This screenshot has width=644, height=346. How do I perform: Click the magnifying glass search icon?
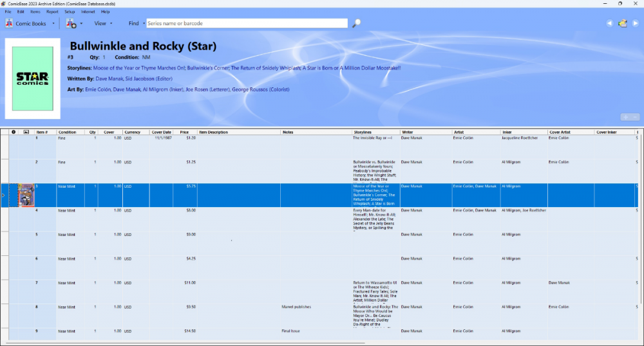point(357,23)
